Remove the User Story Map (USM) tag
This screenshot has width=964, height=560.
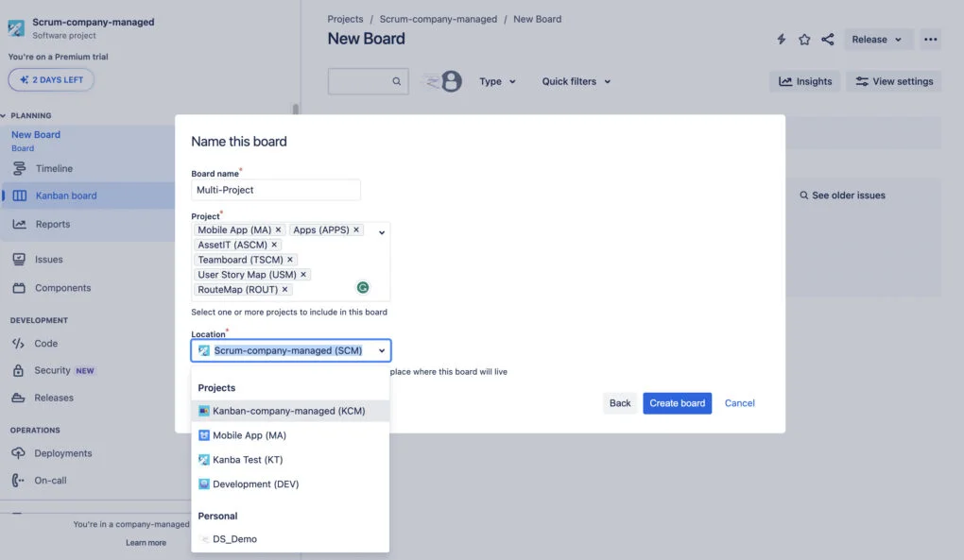click(303, 275)
